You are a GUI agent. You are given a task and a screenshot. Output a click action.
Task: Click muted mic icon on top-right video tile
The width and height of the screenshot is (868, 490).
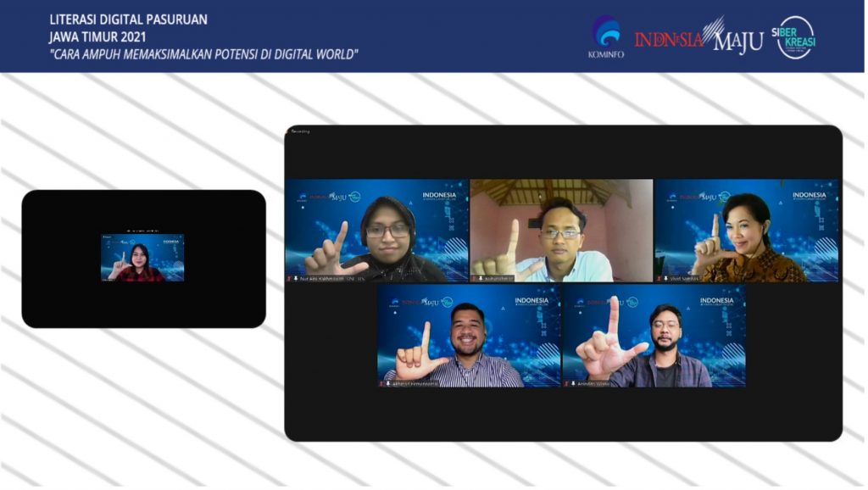click(x=659, y=278)
